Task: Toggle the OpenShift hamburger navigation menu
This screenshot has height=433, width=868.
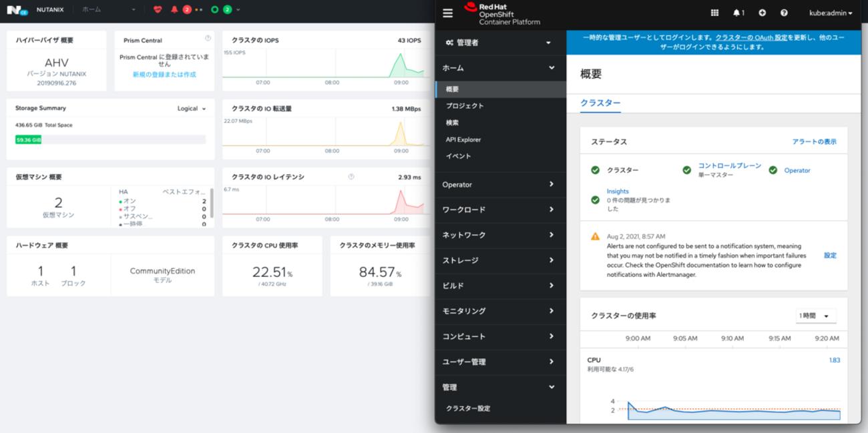Action: pyautogui.click(x=448, y=13)
